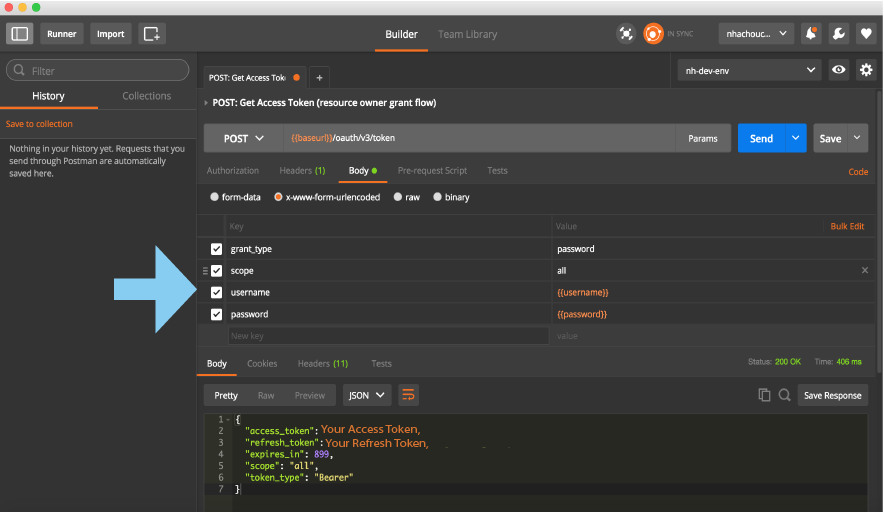
Task: Open the Pre-request Script tab
Action: tap(432, 171)
